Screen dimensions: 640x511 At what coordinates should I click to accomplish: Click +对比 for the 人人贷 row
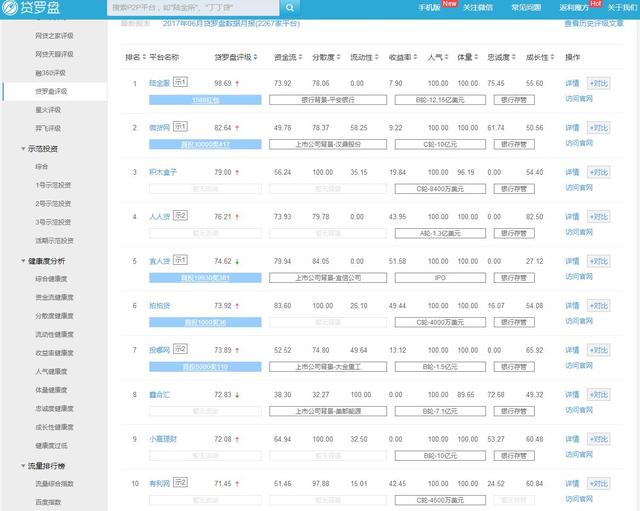598,217
